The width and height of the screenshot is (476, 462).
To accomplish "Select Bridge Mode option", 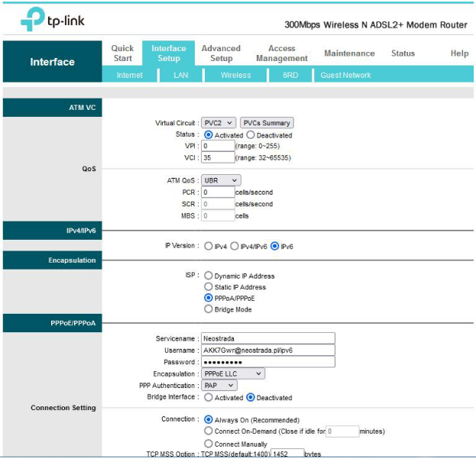I will click(209, 310).
